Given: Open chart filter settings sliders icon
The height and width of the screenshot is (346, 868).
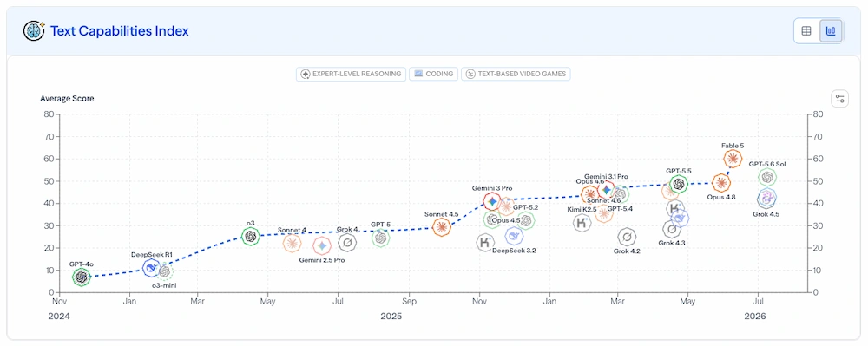Looking at the screenshot, I should 839,99.
